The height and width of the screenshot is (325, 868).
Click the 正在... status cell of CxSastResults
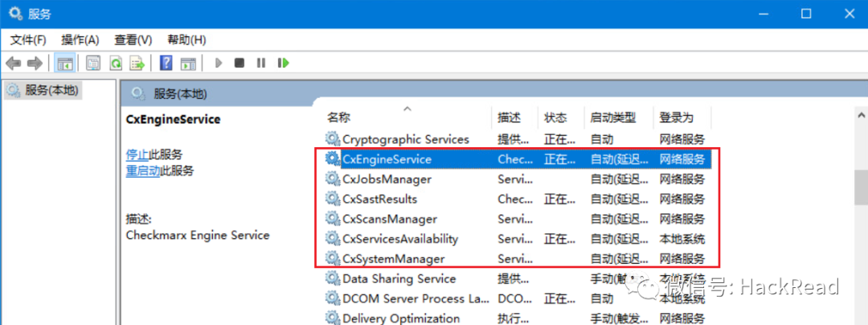(x=559, y=199)
